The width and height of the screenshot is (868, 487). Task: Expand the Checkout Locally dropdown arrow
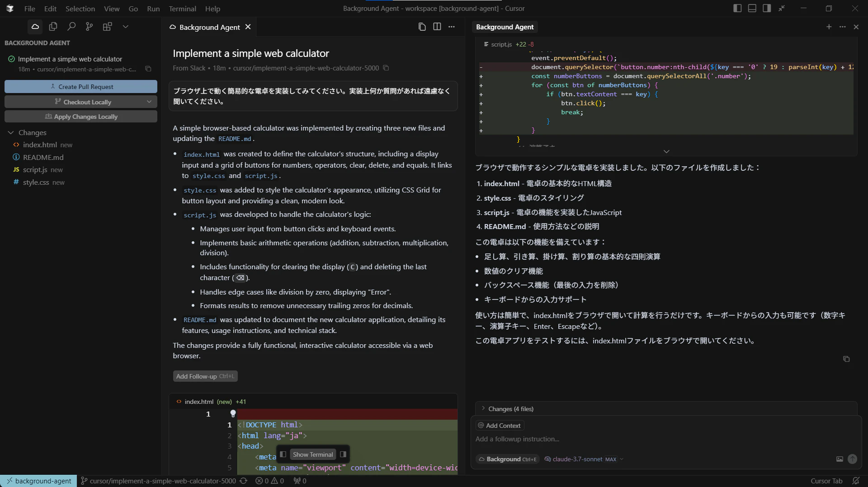point(149,102)
